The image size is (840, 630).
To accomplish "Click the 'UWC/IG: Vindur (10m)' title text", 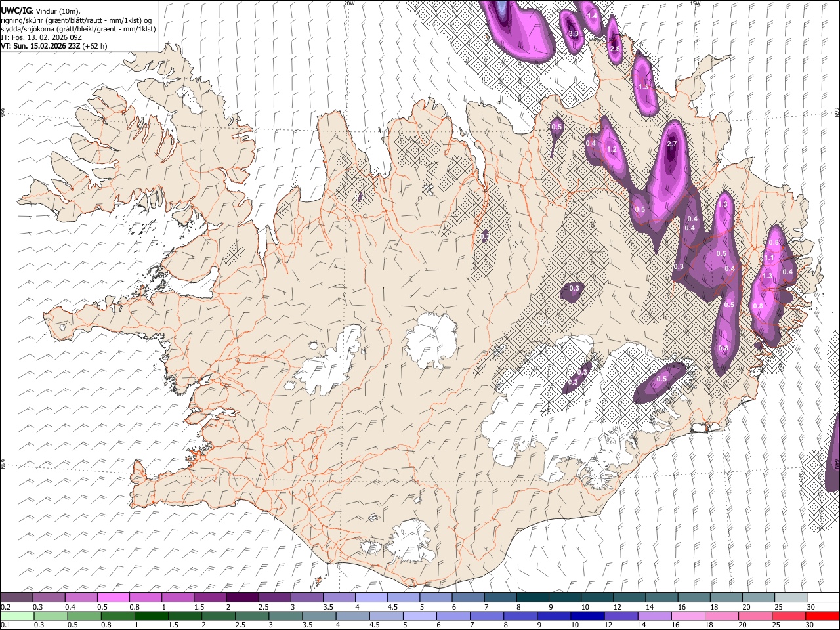I will pyautogui.click(x=41, y=11).
